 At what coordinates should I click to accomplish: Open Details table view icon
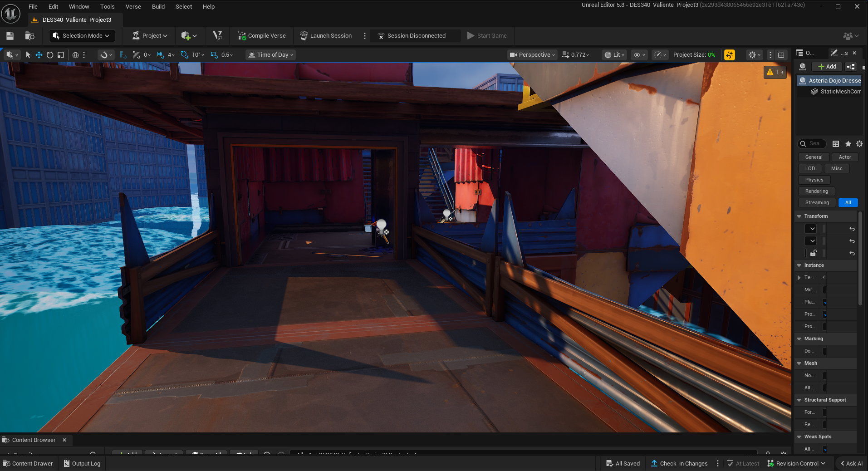coord(836,144)
